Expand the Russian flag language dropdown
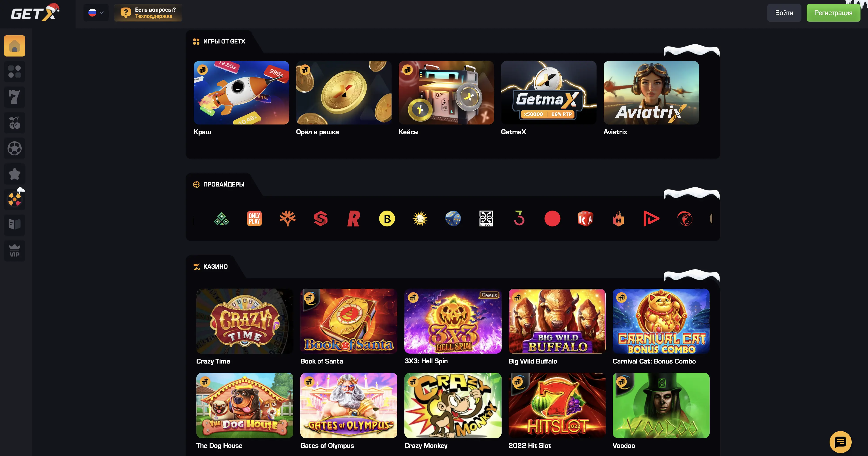 coord(96,13)
